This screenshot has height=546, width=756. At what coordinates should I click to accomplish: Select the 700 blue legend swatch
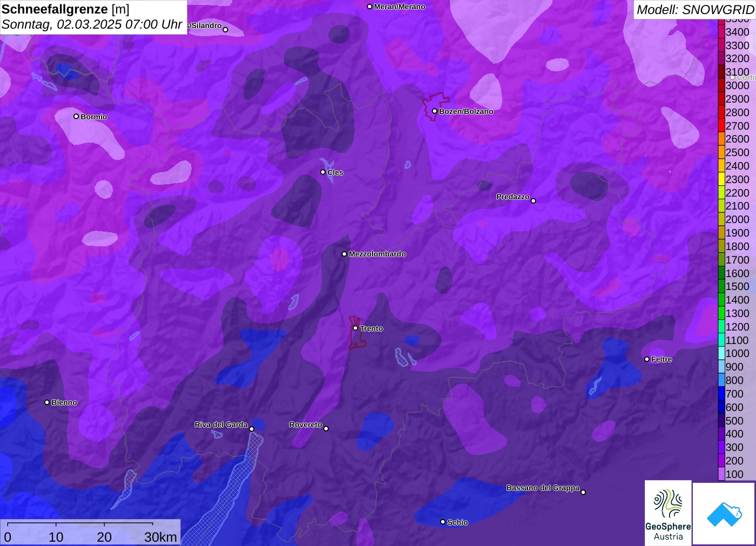point(721,394)
